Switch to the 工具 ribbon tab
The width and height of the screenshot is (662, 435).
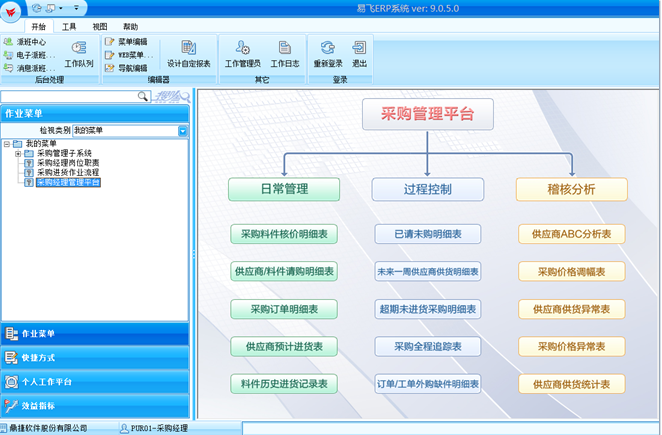69,27
